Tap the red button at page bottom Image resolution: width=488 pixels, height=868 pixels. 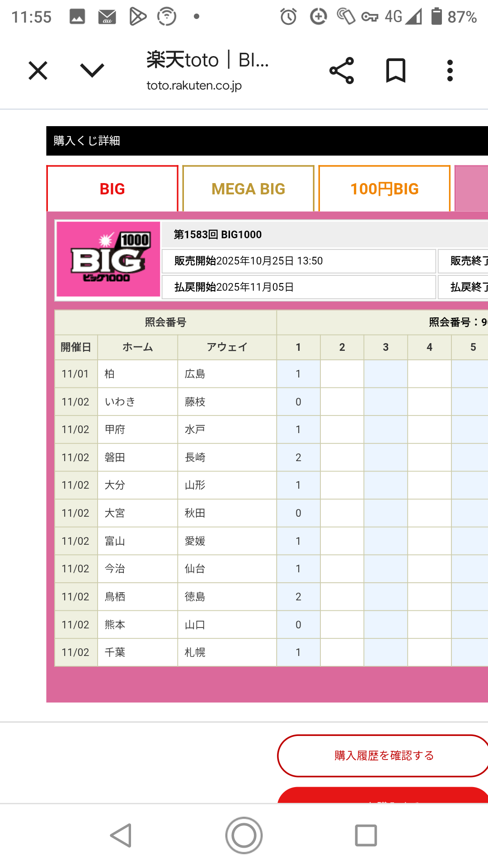383,796
